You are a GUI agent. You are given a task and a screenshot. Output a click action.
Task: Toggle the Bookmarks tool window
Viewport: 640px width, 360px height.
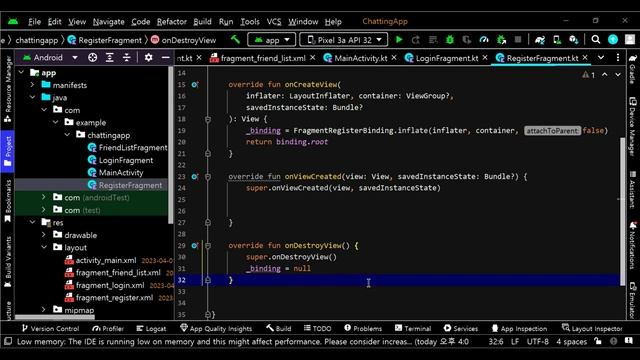7,201
